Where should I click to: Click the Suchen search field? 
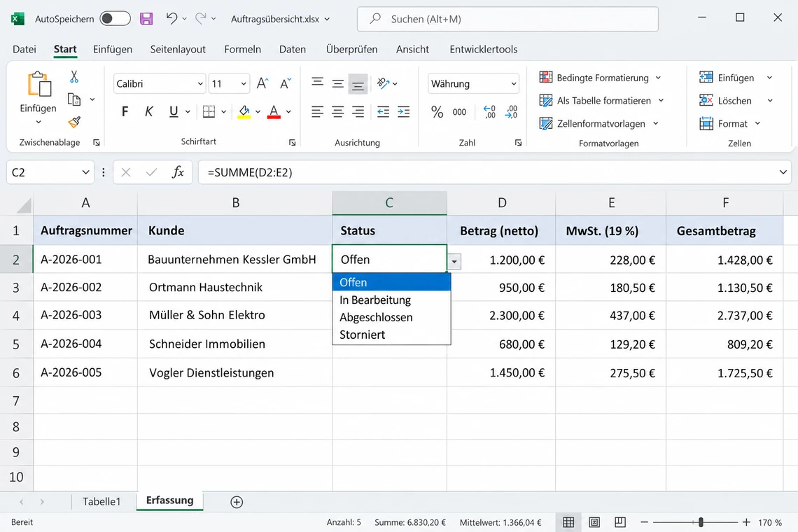point(508,19)
